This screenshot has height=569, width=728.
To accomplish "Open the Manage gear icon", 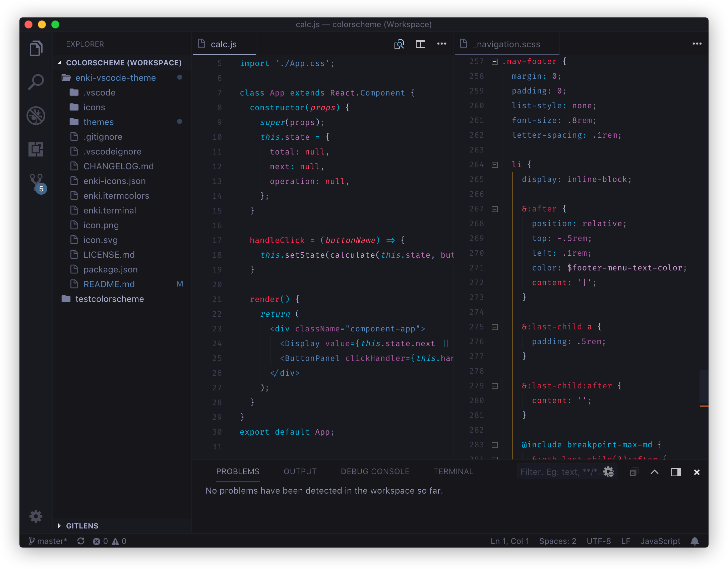I will click(x=36, y=516).
